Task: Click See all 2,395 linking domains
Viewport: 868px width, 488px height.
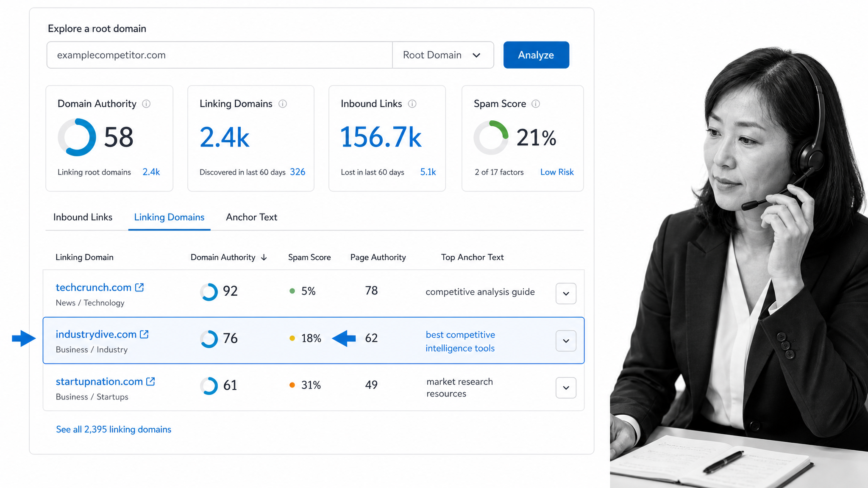Action: pyautogui.click(x=114, y=430)
